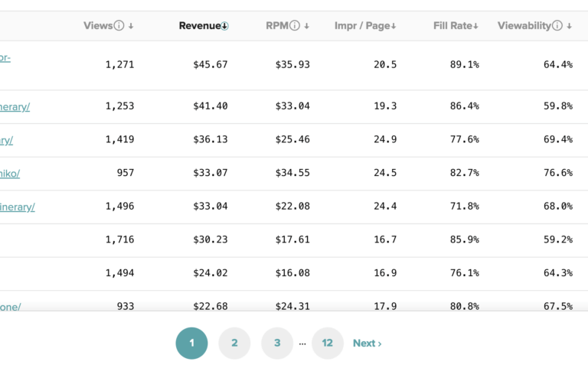Go to page 3
This screenshot has height=368, width=588.
coord(277,343)
